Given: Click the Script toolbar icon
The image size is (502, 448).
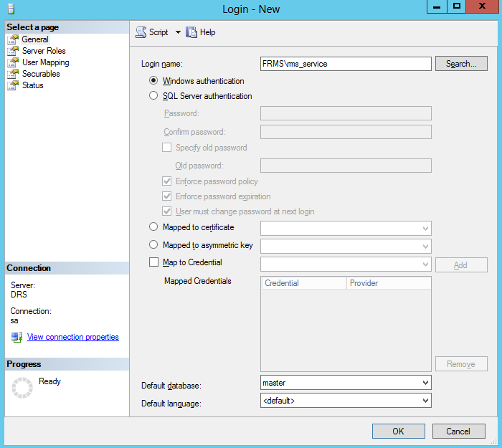Looking at the screenshot, I should (x=141, y=32).
